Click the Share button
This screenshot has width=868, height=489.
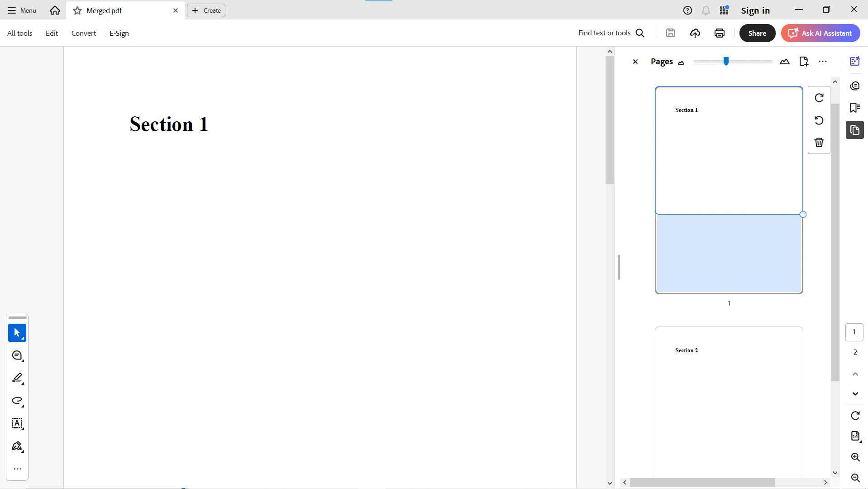(x=757, y=33)
